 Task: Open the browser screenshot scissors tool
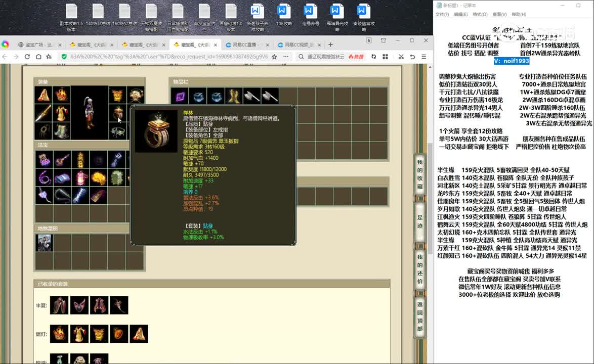pos(401,57)
